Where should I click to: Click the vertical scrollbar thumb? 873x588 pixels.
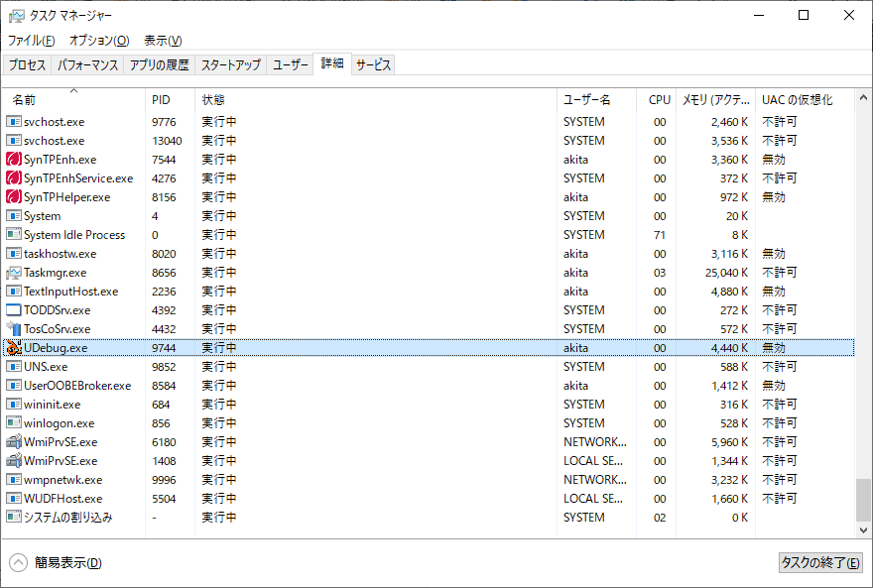point(863,500)
